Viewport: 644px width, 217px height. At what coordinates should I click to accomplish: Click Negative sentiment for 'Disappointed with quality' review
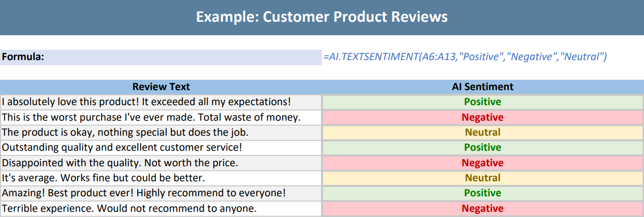[482, 163]
